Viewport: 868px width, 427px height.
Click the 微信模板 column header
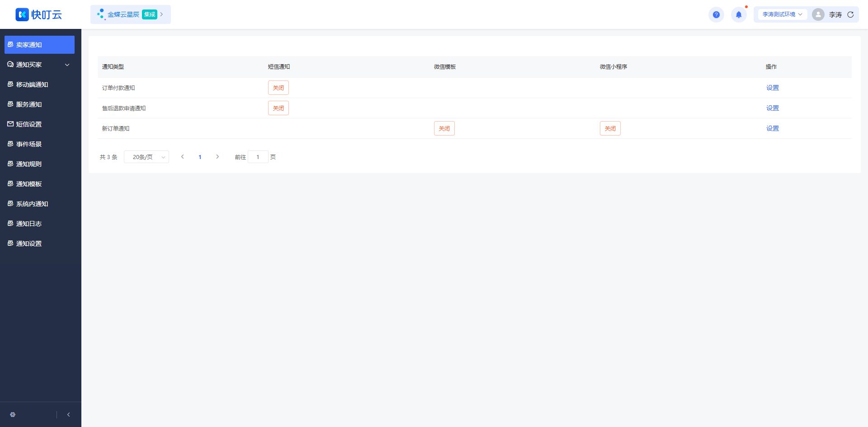tap(445, 66)
